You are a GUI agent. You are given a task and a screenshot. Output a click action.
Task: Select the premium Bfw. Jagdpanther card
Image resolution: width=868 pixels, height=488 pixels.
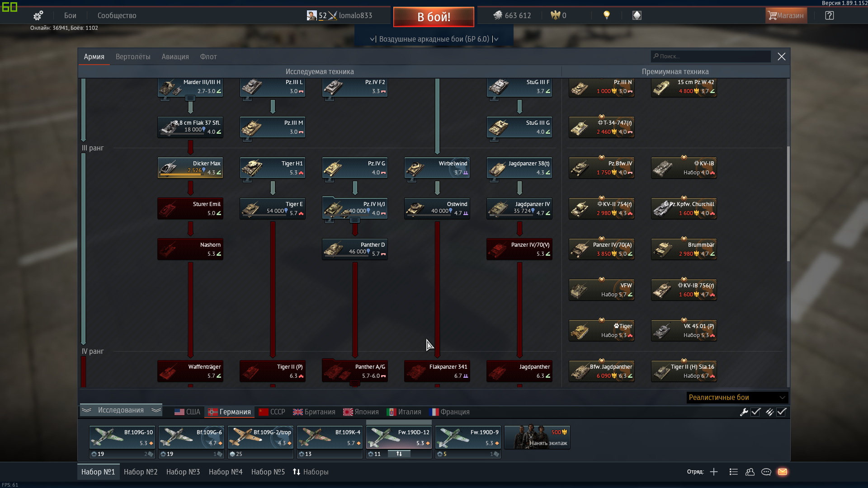point(602,371)
